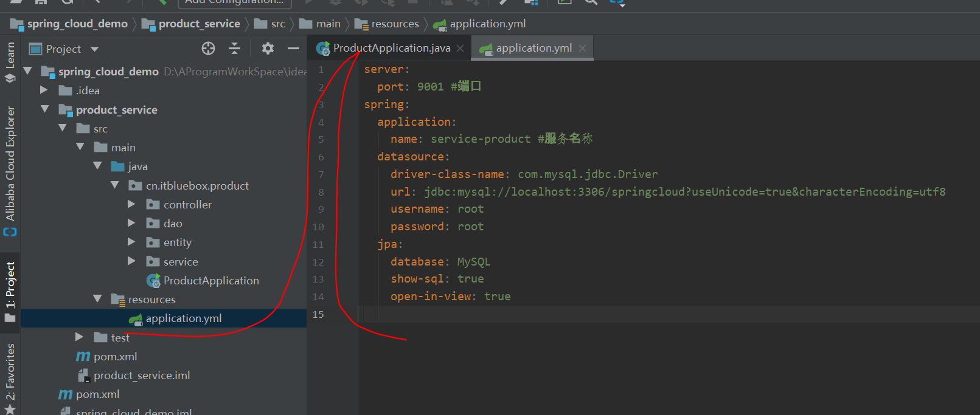Screen dimensions: 980x415
Task: Switch to the application.yml editor tab
Action: click(x=533, y=48)
